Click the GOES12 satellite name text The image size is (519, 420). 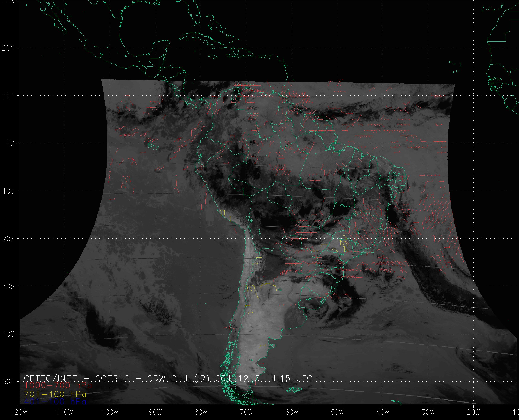click(x=112, y=378)
